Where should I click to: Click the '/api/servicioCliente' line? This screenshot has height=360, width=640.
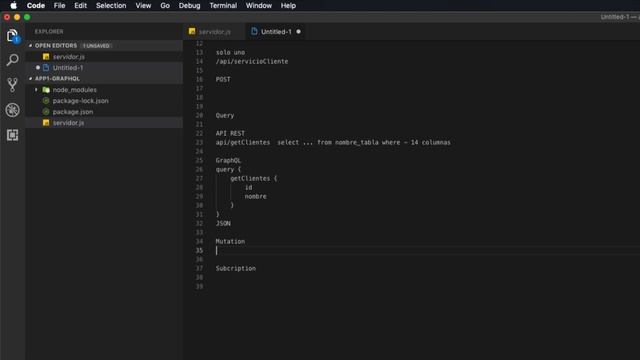(x=252, y=61)
